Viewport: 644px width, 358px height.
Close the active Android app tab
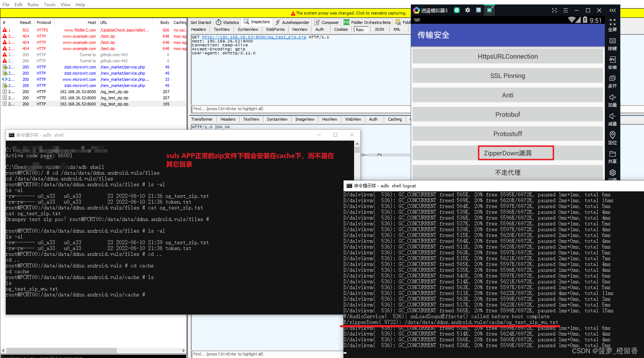493,7
